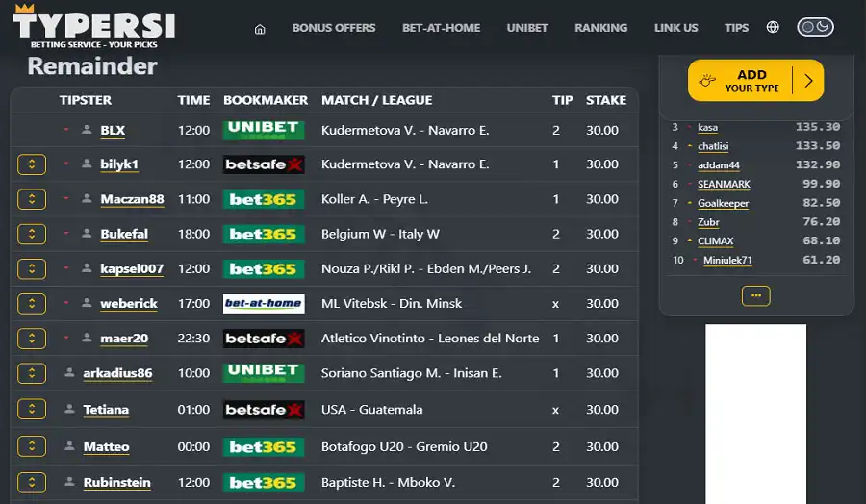Open tipster Tetiana profile link
The image size is (866, 504).
pyautogui.click(x=106, y=410)
